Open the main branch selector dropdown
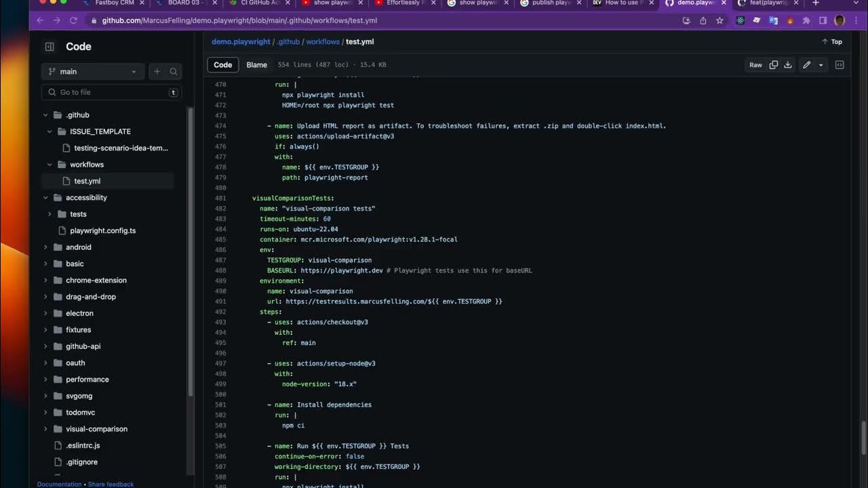 pyautogui.click(x=93, y=71)
